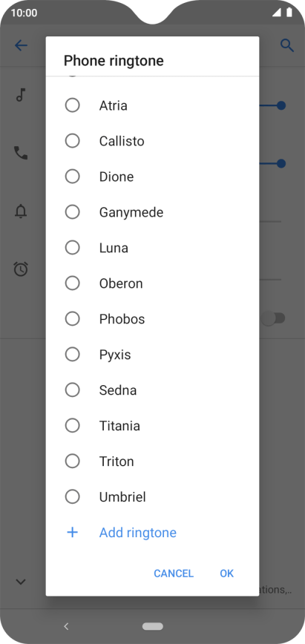Pick Umbriel as ringtone
Image resolution: width=305 pixels, height=644 pixels.
(152, 497)
